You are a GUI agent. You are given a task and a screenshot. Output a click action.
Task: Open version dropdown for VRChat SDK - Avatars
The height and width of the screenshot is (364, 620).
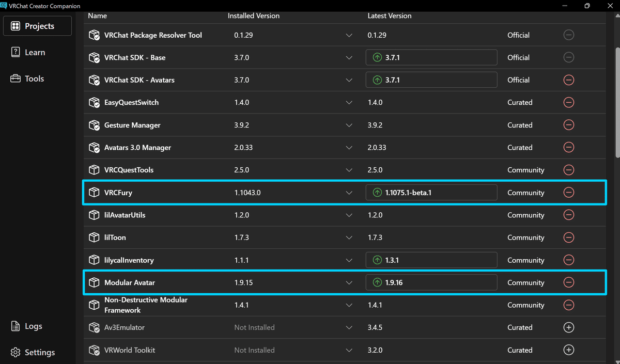(x=349, y=80)
